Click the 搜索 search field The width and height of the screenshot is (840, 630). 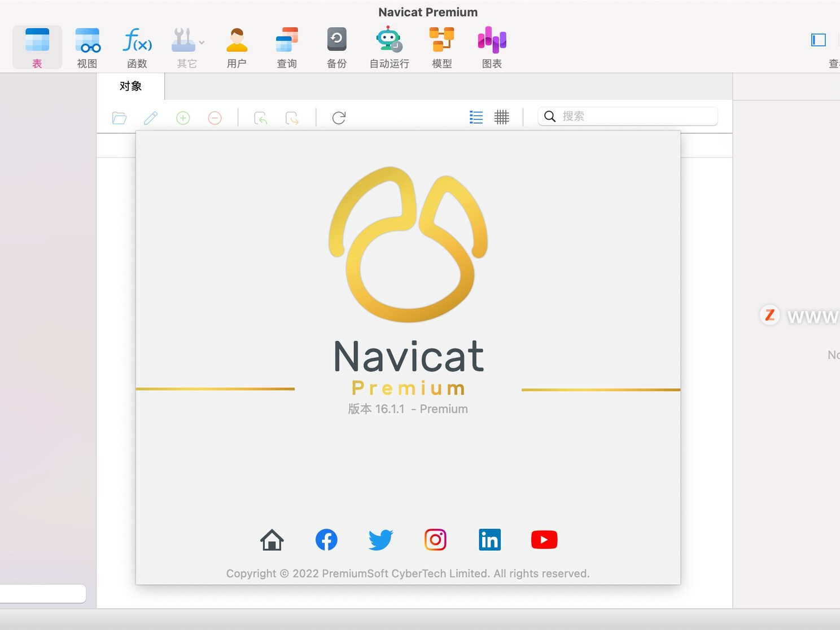pyautogui.click(x=627, y=116)
